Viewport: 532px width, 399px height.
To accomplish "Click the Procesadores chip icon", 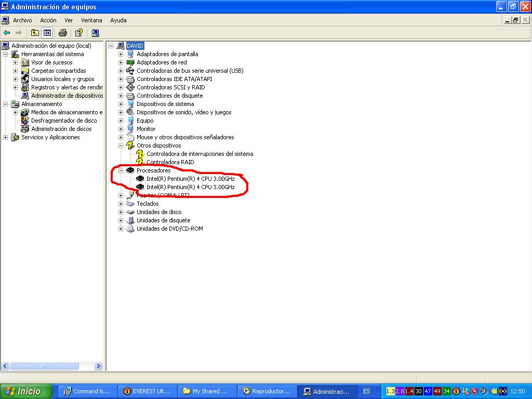I will click(130, 170).
